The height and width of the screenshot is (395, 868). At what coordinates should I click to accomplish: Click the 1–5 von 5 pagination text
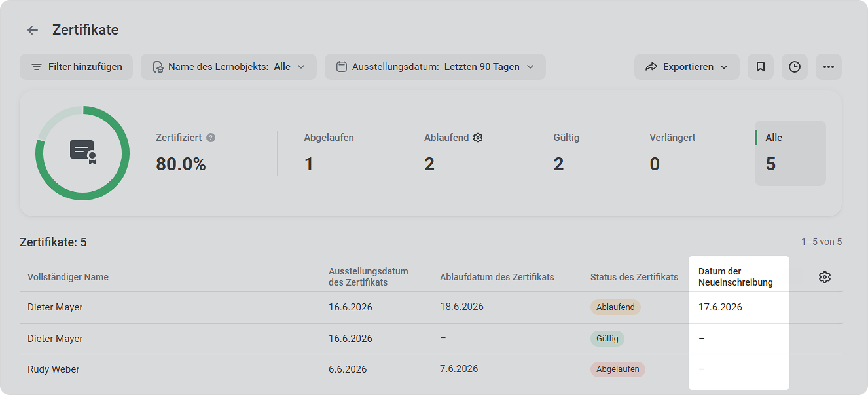[x=822, y=242]
